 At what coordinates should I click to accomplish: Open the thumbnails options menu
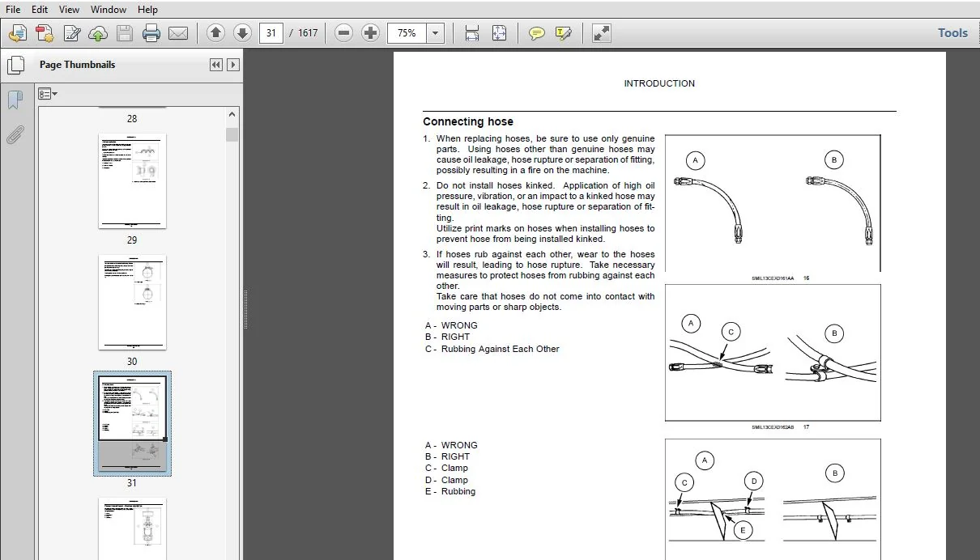(x=48, y=95)
